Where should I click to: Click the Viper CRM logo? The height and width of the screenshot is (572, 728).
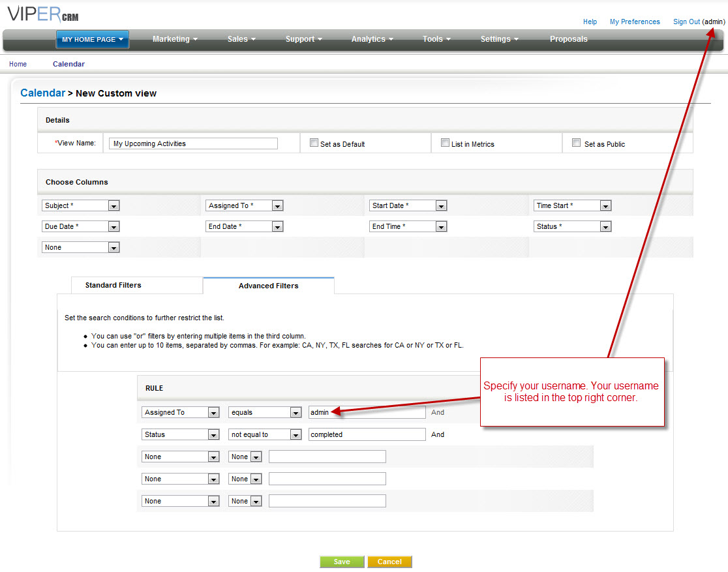coord(43,14)
